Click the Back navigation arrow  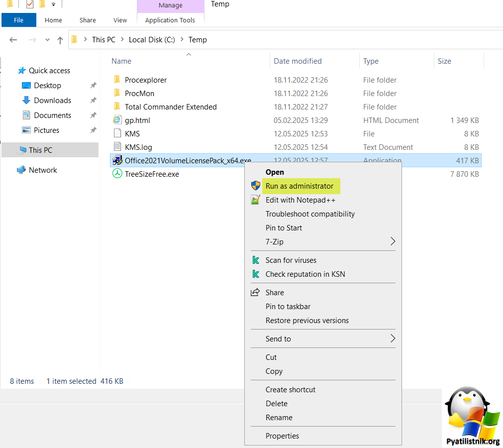tap(13, 40)
